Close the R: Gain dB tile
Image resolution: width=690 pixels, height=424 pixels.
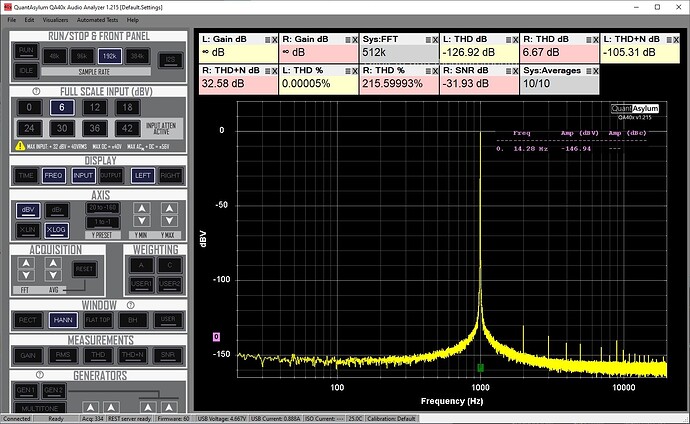(355, 40)
